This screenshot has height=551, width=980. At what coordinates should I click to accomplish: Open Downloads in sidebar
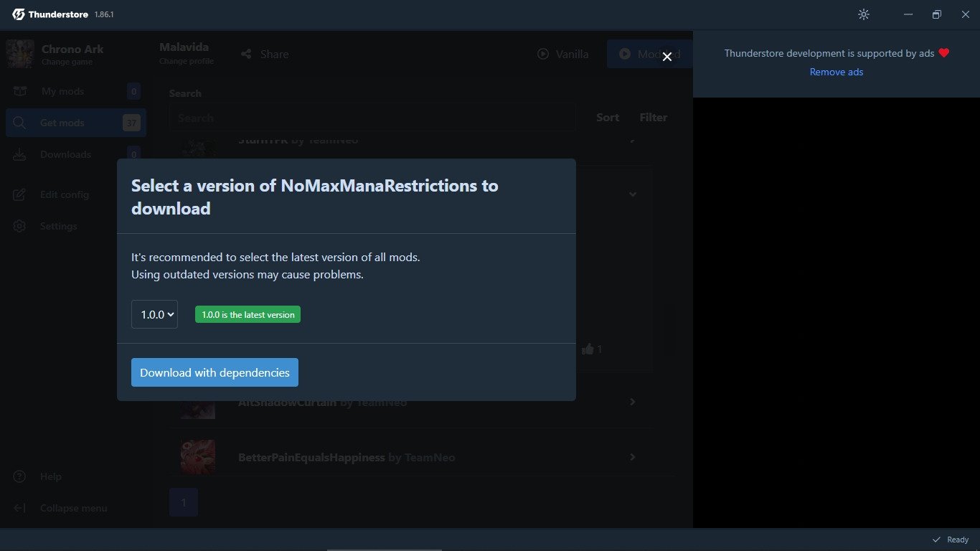coord(75,154)
